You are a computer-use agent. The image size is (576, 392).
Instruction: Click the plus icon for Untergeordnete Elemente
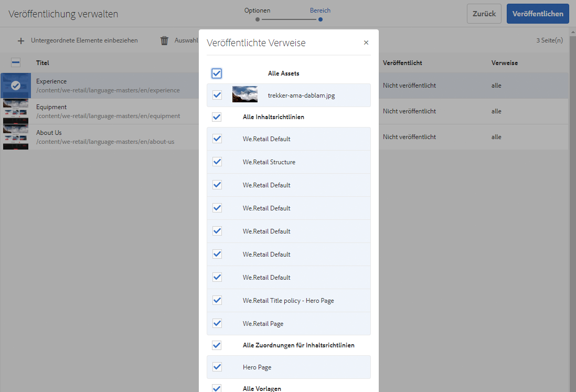(21, 40)
